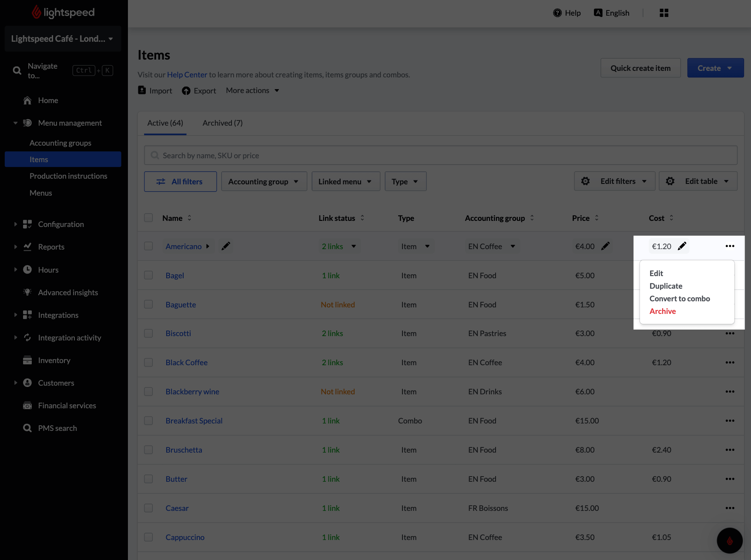Click the PMS search magnifier icon
The image size is (751, 560).
27,428
